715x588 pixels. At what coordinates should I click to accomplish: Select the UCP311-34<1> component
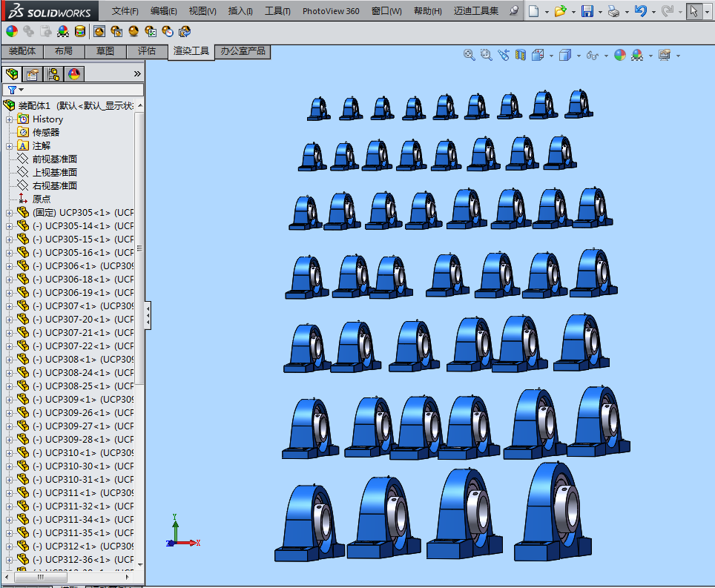point(84,520)
